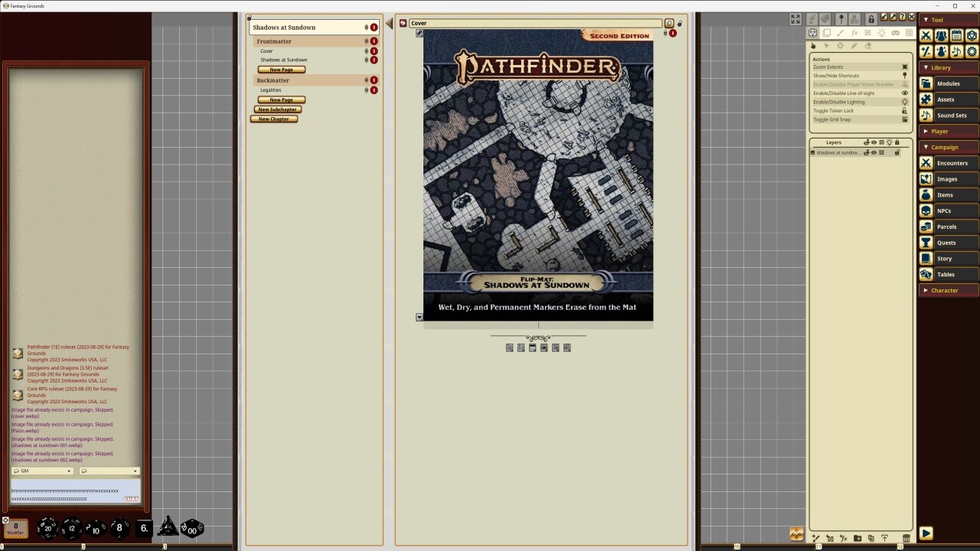The width and height of the screenshot is (980, 551).
Task: Click the New Chapter button
Action: (x=273, y=119)
